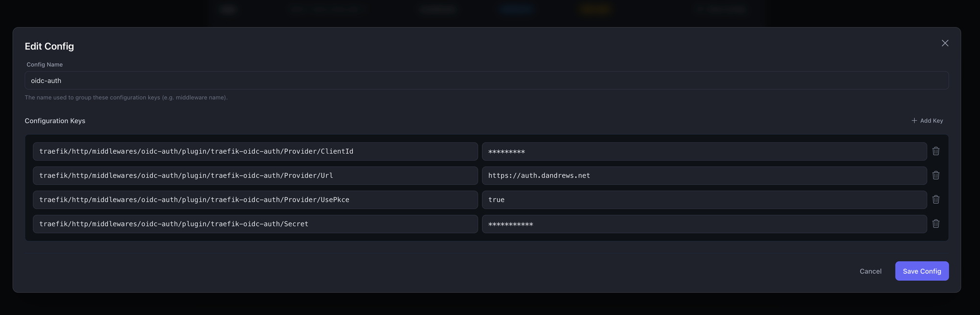The width and height of the screenshot is (980, 315).
Task: Close the Edit Config dialog
Action: point(945,44)
